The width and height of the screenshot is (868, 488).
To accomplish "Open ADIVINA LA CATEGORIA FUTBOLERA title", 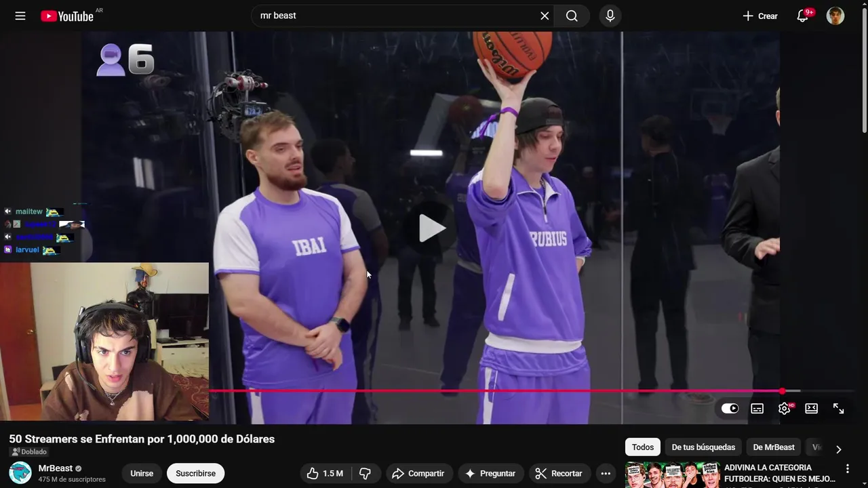I will pyautogui.click(x=780, y=473).
